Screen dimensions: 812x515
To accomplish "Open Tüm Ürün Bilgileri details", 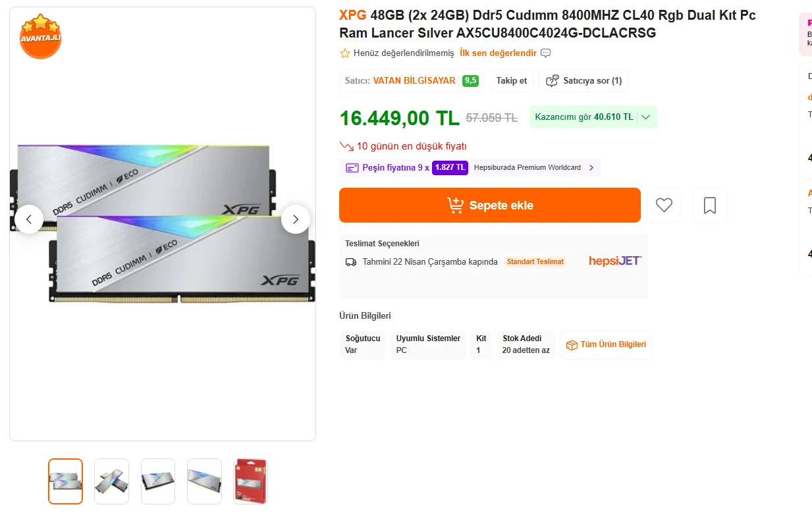I will pos(606,345).
